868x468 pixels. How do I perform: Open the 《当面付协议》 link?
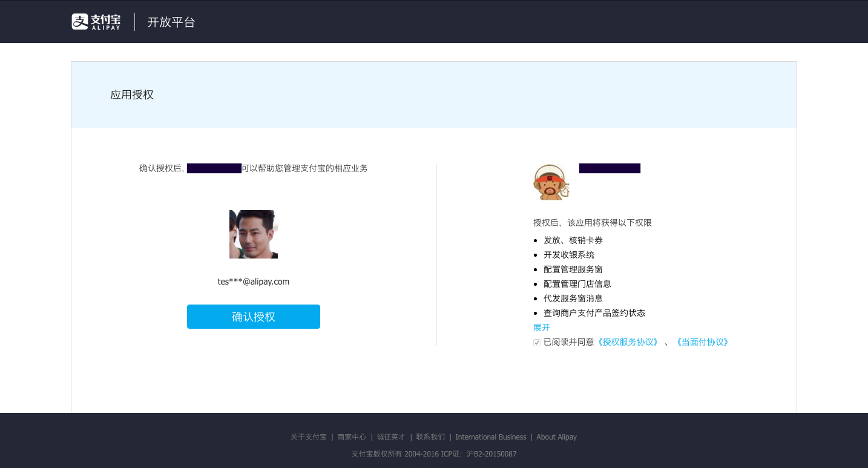click(x=702, y=342)
